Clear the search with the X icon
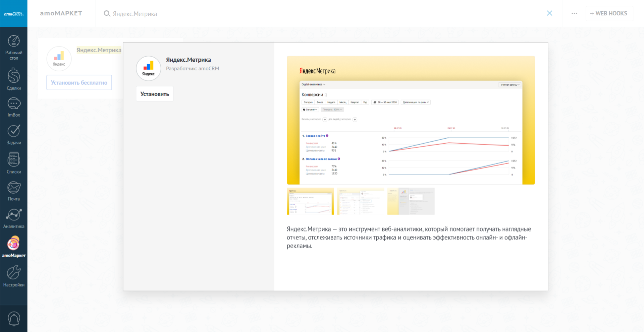This screenshot has height=332, width=644. coord(549,13)
